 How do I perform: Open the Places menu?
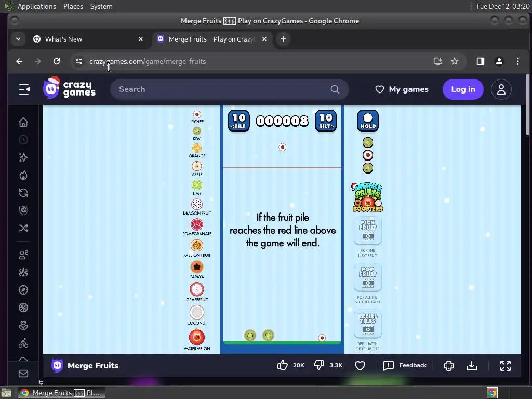click(73, 6)
